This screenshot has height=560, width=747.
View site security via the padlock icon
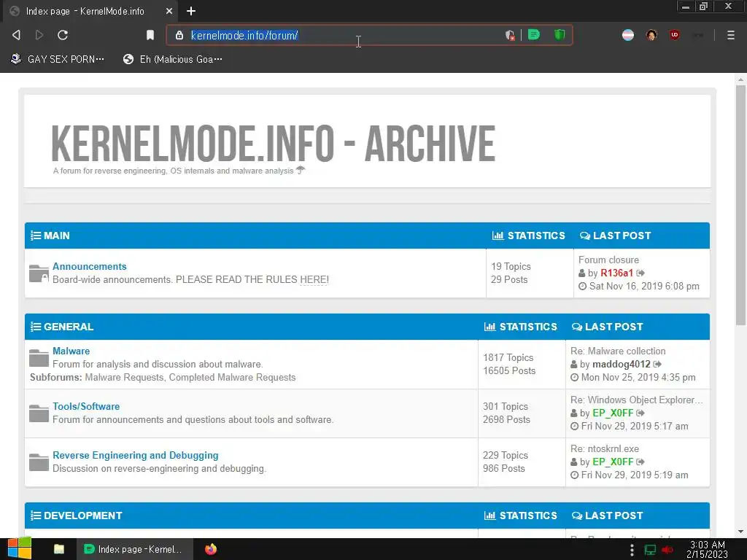coord(179,35)
